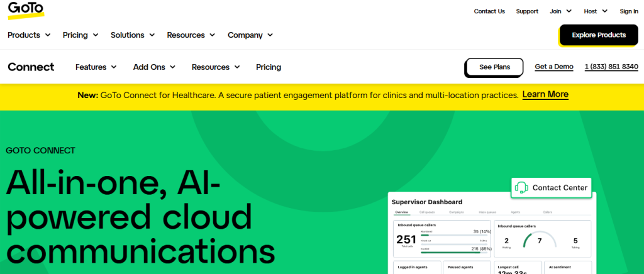Click the Contact Center headset icon
The image size is (644, 274).
tap(521, 188)
